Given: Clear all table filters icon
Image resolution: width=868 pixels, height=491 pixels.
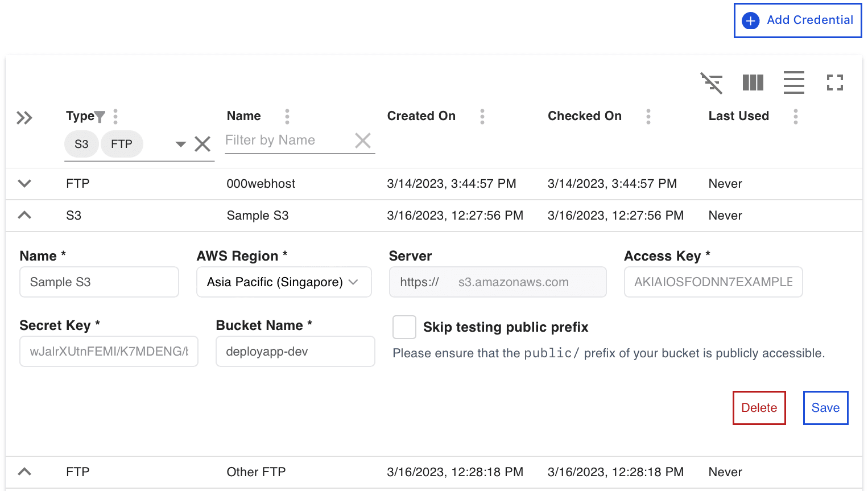Looking at the screenshot, I should click(x=711, y=83).
